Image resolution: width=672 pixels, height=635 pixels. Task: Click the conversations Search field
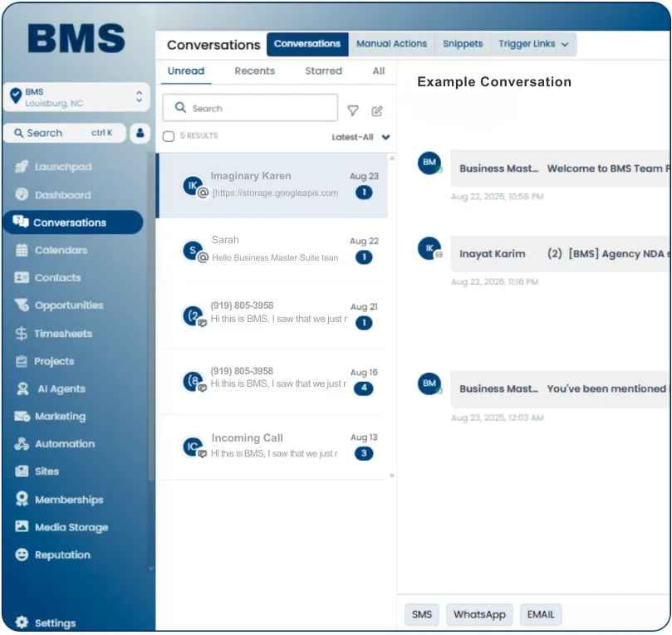point(250,108)
